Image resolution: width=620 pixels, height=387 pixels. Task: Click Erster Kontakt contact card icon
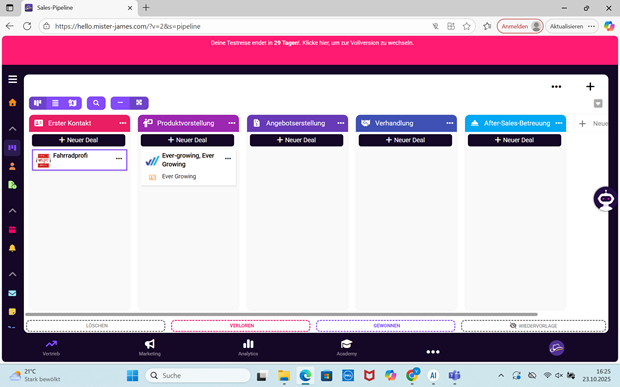click(39, 123)
